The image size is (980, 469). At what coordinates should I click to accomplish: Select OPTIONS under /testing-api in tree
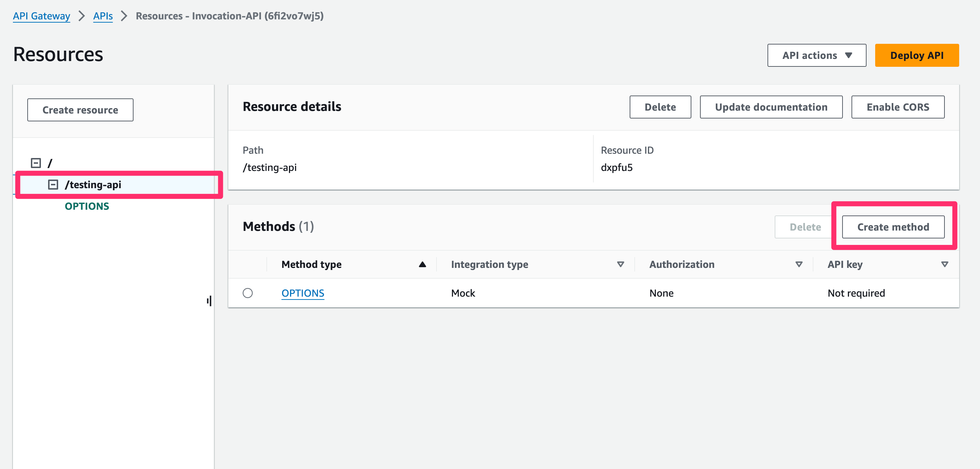[87, 206]
